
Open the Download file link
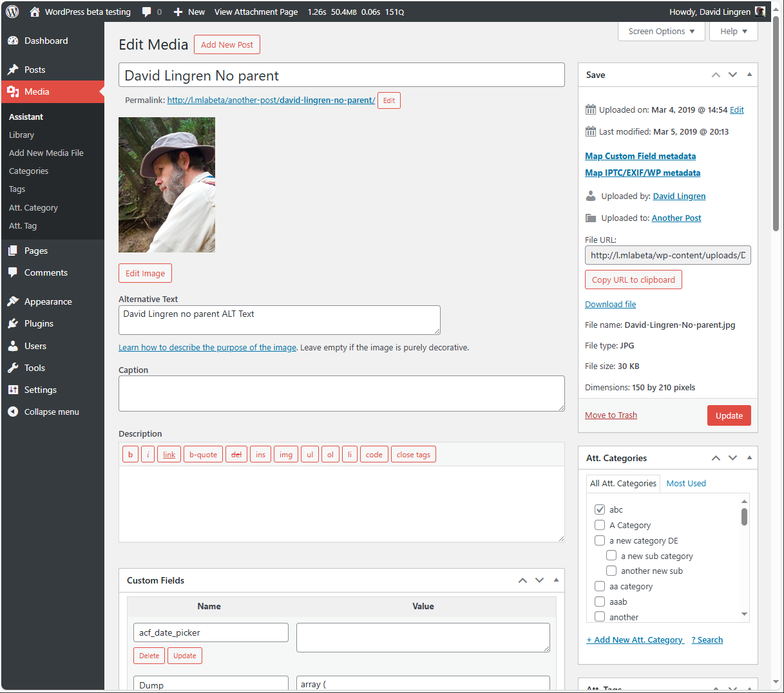(609, 304)
